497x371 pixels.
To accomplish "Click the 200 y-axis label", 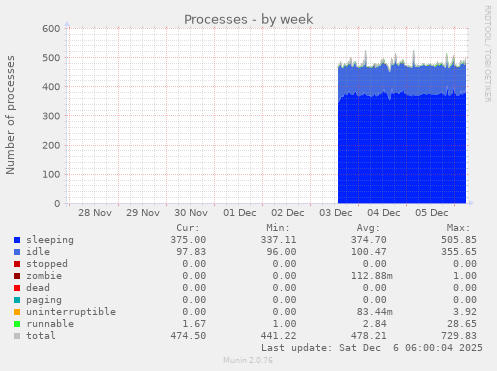I will 51,145.
